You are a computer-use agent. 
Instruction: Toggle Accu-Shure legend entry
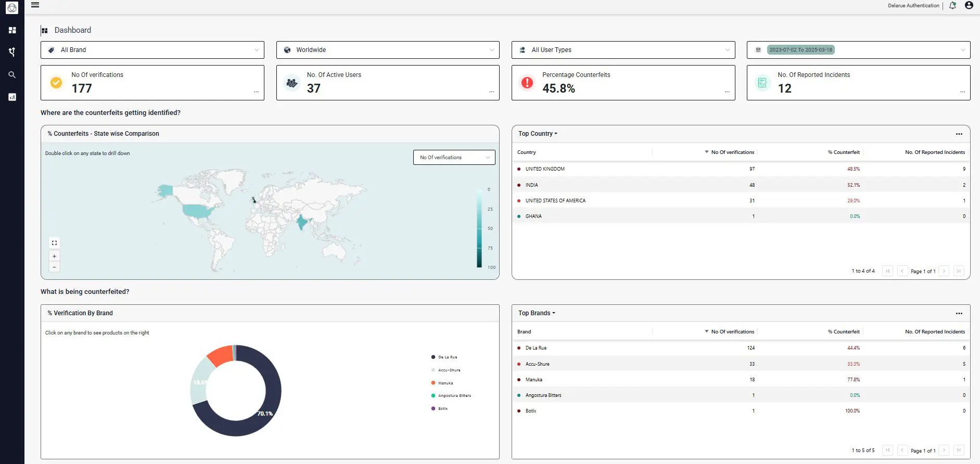(x=446, y=370)
